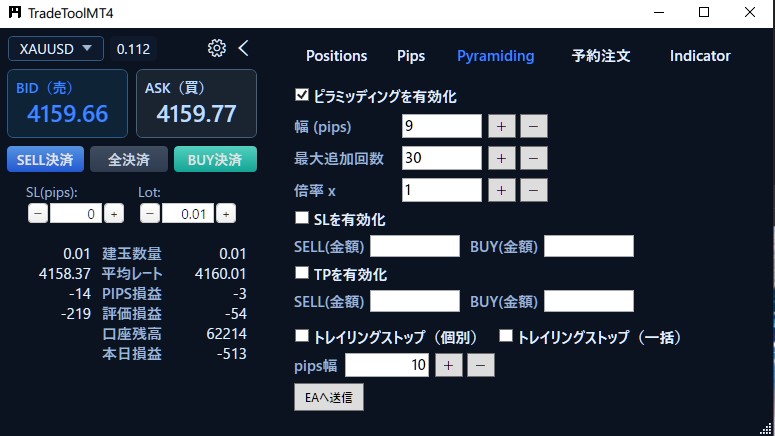Click the EAへ送信 button
Screen dimensions: 775x436
pyautogui.click(x=328, y=397)
